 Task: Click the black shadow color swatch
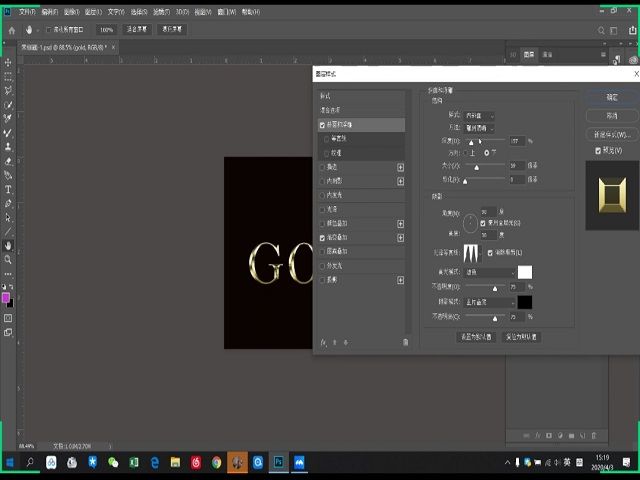[525, 301]
